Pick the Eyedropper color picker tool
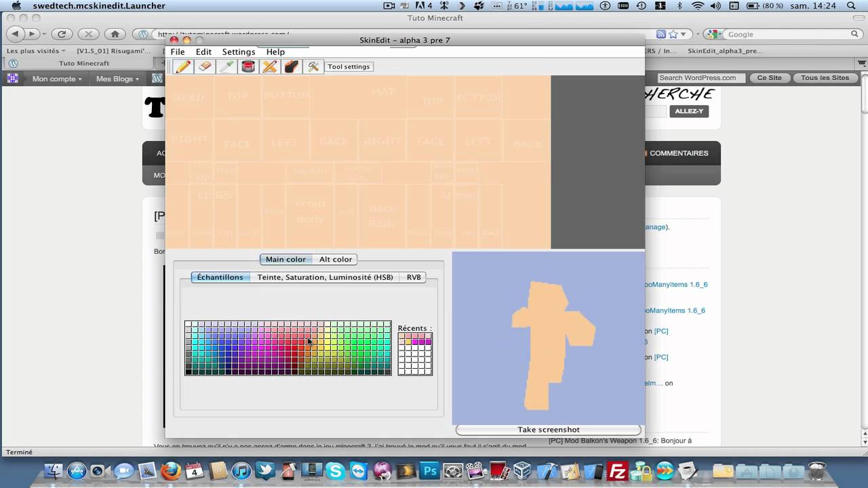 [226, 66]
